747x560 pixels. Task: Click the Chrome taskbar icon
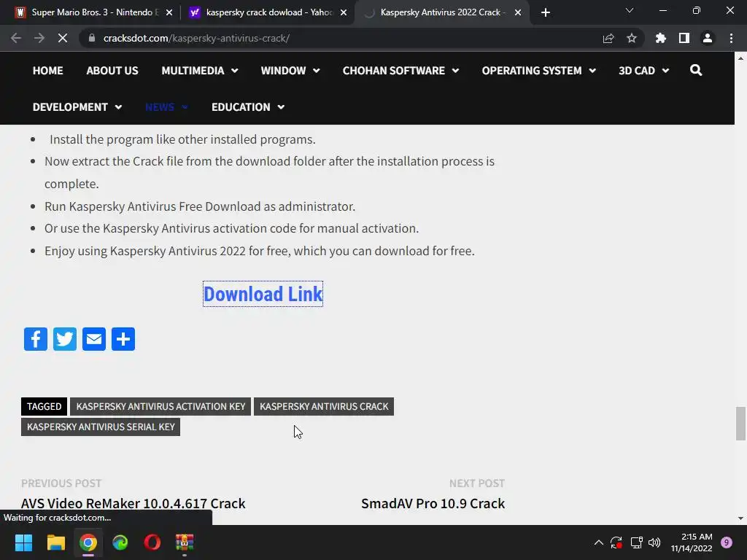pos(88,542)
